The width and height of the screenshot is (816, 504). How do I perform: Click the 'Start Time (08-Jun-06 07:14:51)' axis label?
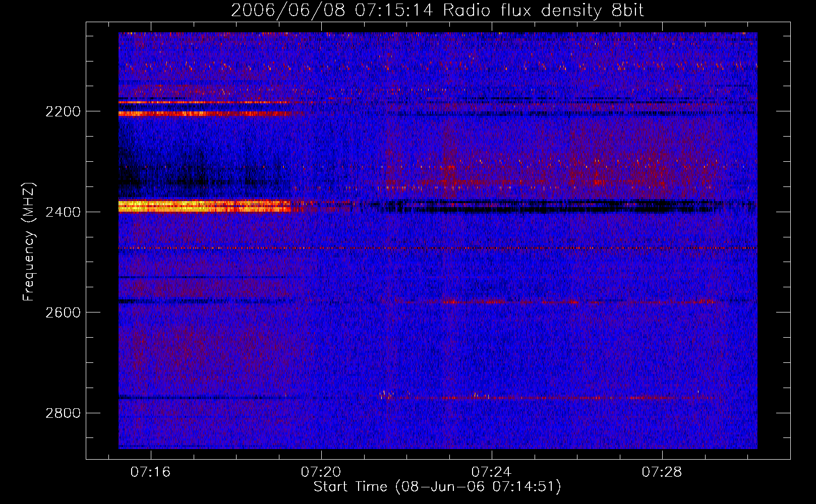click(437, 487)
